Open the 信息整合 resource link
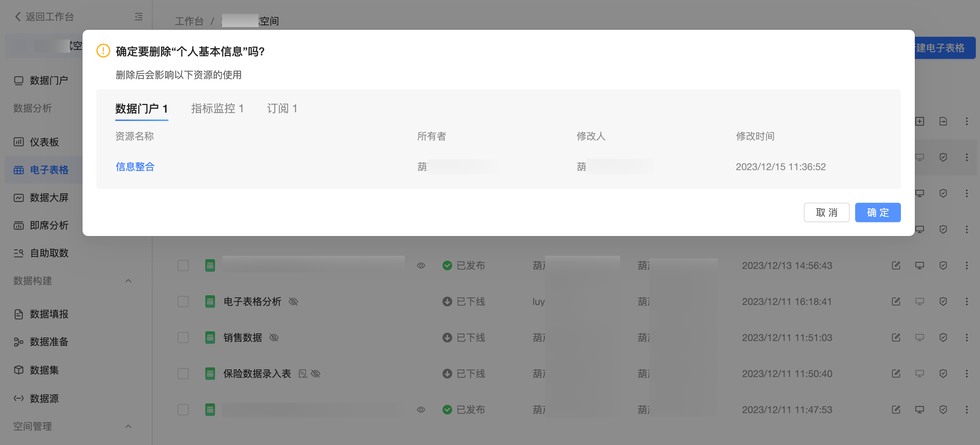 (135, 167)
